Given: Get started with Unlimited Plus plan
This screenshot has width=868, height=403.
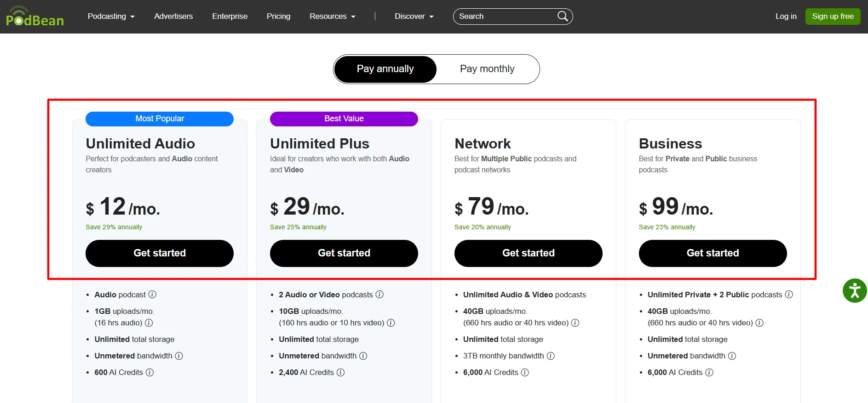Looking at the screenshot, I should tap(344, 253).
